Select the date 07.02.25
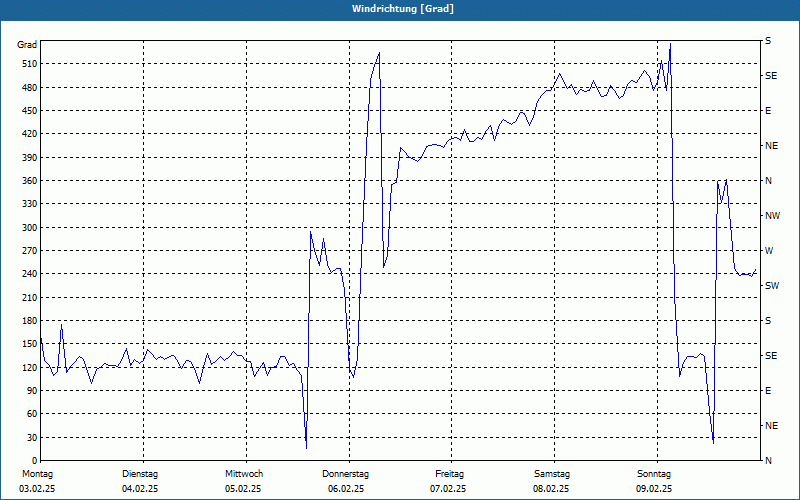The width and height of the screenshot is (800, 500). click(448, 489)
